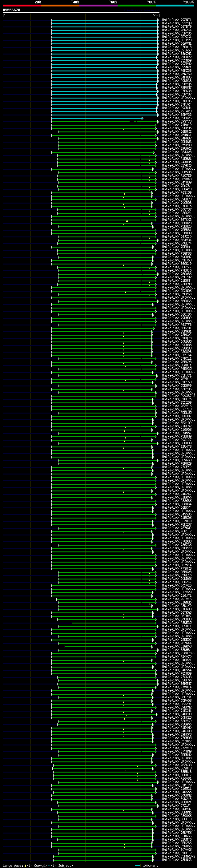This screenshot has width=197, height=868.
Task: Select hit UniRef100_B6Q8G6
Action: tap(177, 301)
